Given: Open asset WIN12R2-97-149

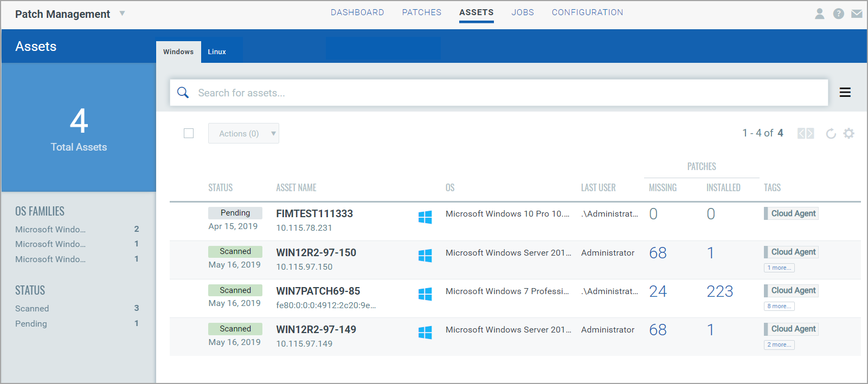Looking at the screenshot, I should coord(316,329).
